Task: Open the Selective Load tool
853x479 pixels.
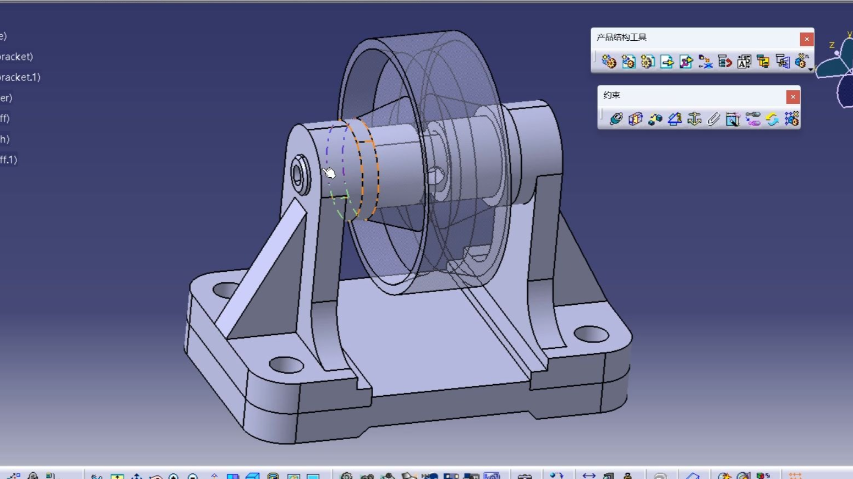Action: pos(763,61)
